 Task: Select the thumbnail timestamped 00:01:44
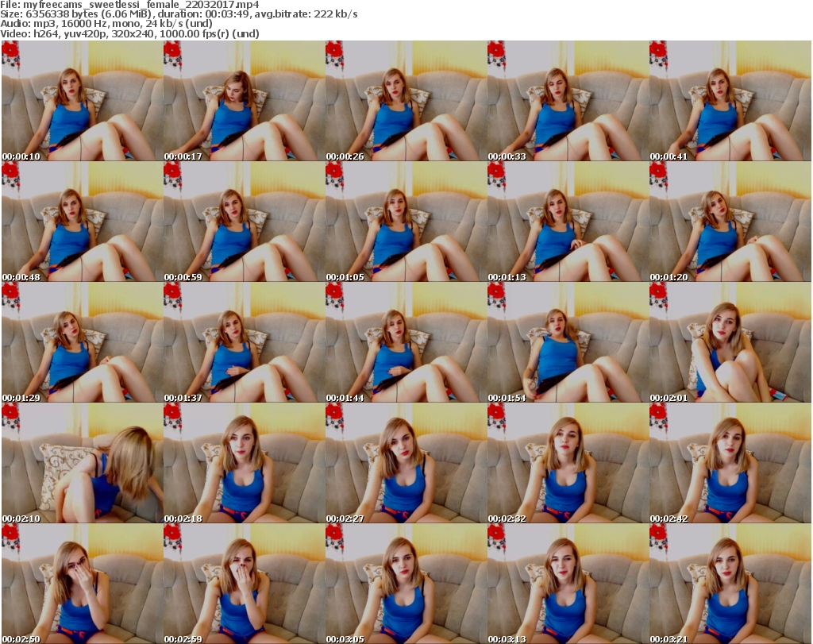click(406, 342)
